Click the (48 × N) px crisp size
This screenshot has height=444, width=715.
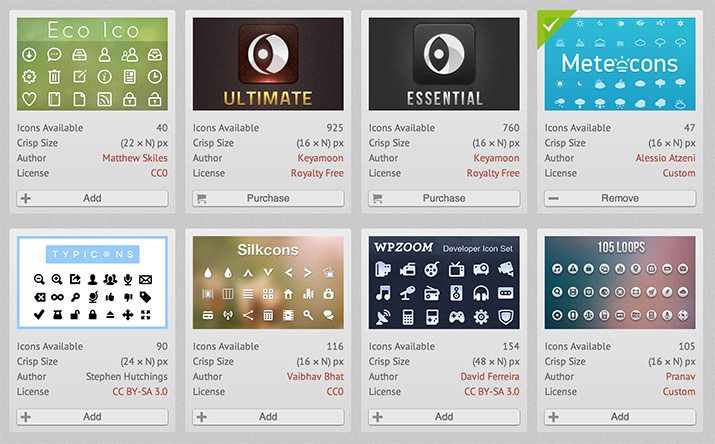point(496,361)
